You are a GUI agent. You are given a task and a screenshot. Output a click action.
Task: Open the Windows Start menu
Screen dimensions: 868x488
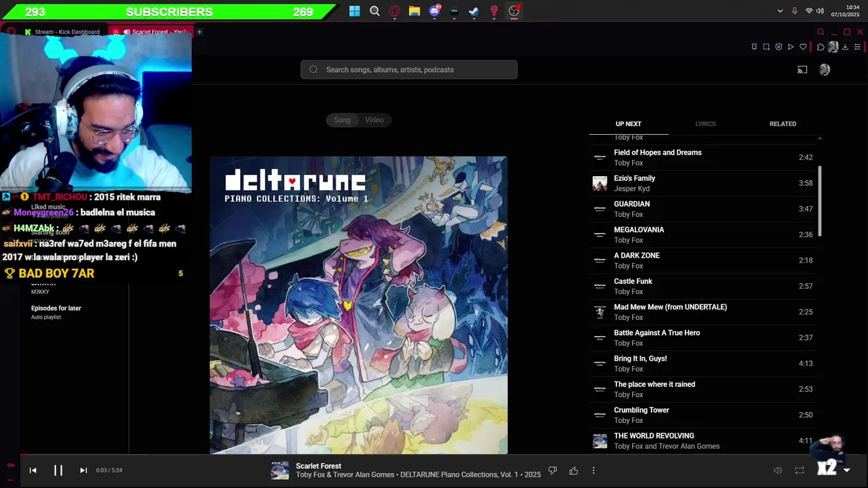point(355,11)
